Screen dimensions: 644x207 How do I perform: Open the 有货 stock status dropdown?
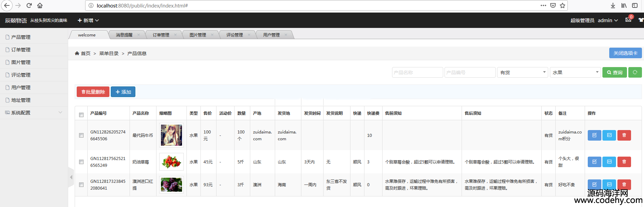pyautogui.click(x=522, y=72)
